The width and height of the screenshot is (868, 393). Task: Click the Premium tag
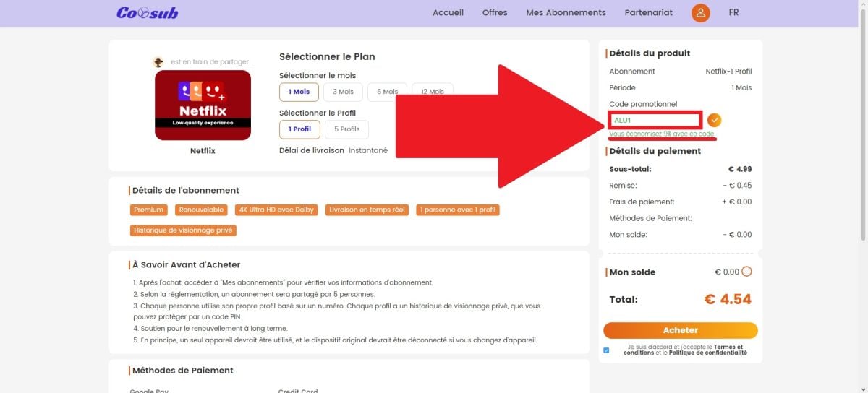coord(149,210)
